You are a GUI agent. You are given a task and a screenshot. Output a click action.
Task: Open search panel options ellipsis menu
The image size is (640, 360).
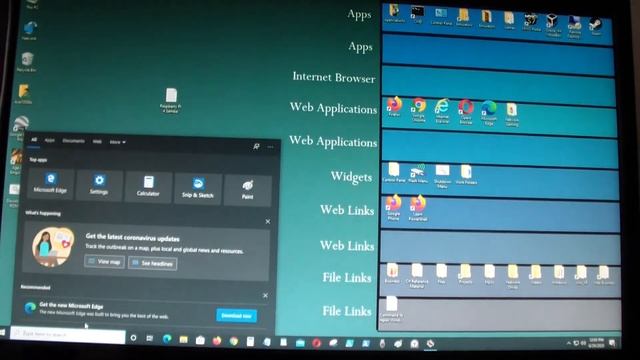(x=270, y=147)
